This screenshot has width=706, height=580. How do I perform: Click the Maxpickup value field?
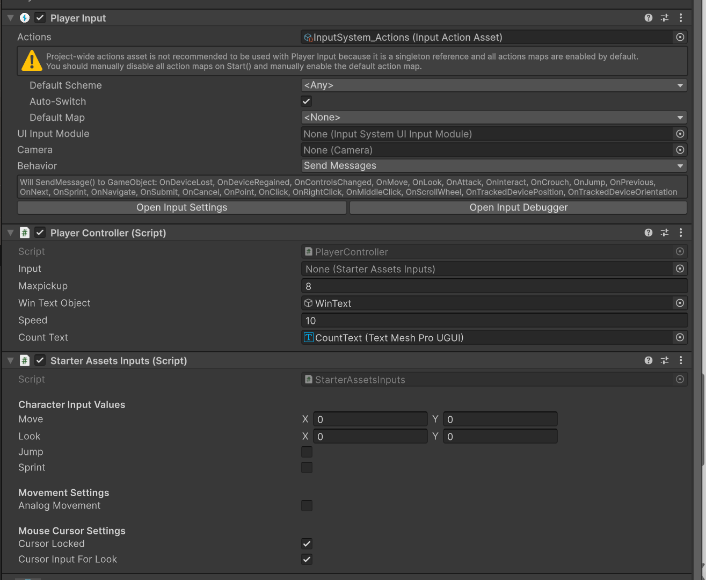[494, 286]
